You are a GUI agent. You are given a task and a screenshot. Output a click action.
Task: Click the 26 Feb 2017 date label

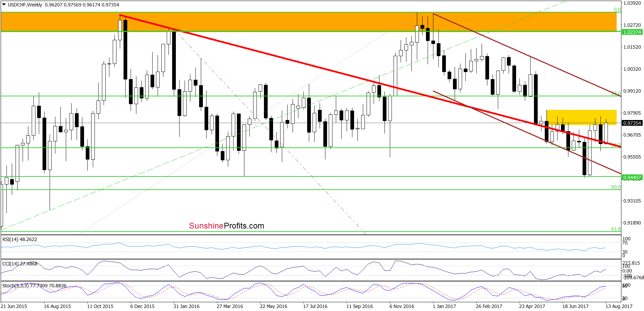[x=489, y=306]
